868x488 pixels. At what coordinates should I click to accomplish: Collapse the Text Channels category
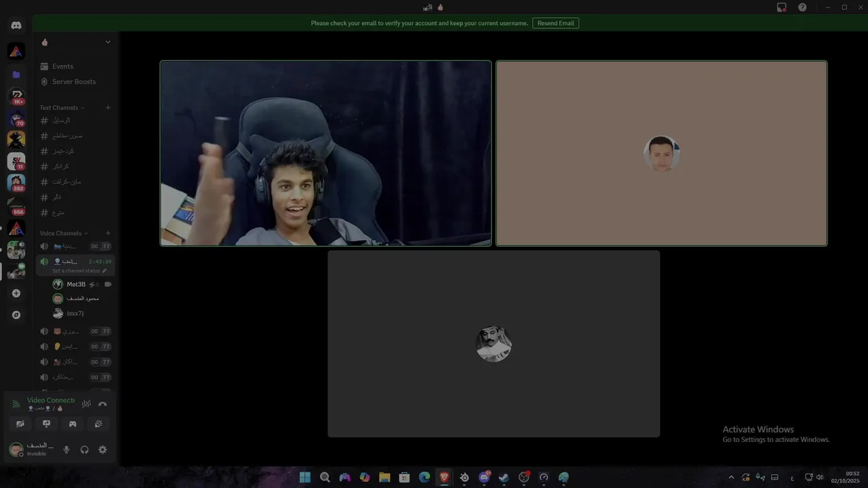pyautogui.click(x=62, y=108)
